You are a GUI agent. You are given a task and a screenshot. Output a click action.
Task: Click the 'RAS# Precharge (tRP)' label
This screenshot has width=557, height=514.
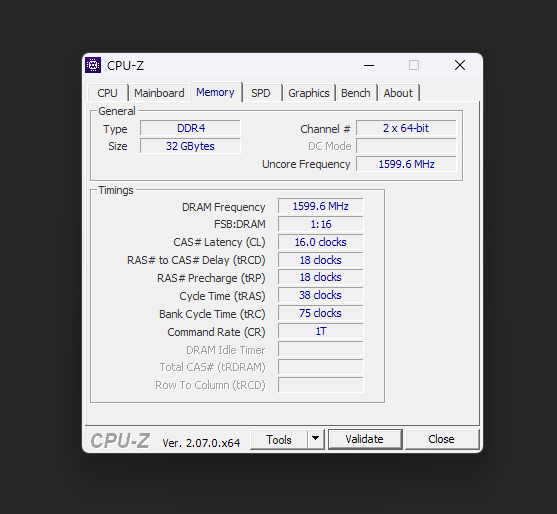(211, 278)
